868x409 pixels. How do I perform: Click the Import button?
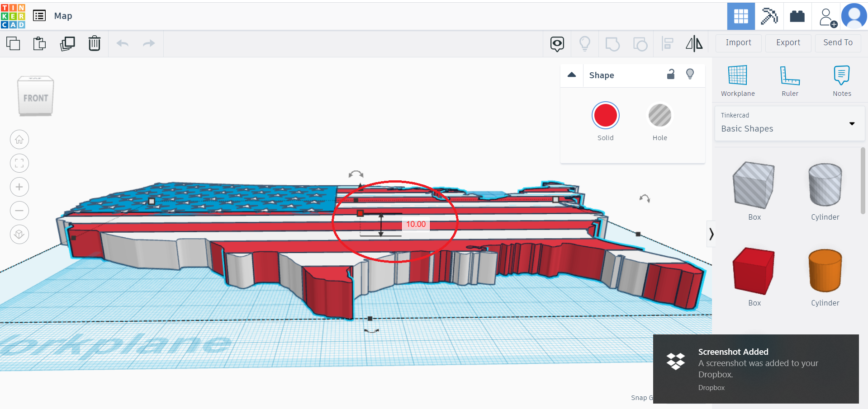point(739,43)
